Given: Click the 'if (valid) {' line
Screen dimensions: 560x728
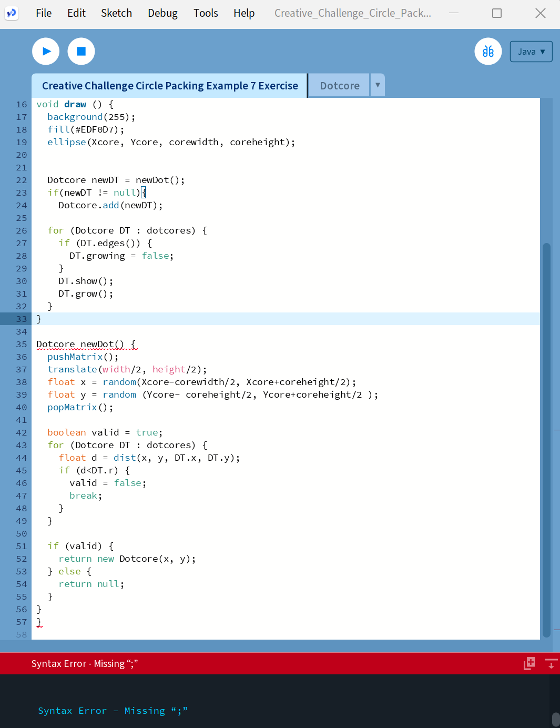Looking at the screenshot, I should (x=80, y=546).
